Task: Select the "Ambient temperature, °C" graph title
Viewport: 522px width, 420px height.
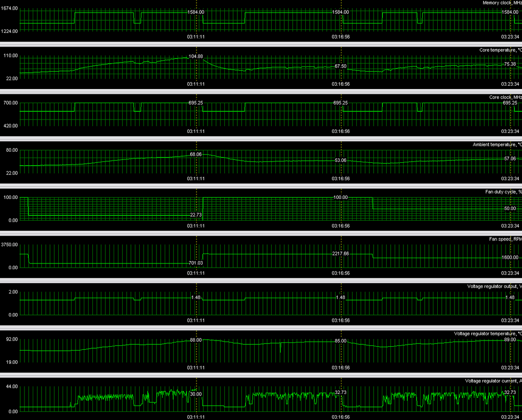Action: point(497,144)
